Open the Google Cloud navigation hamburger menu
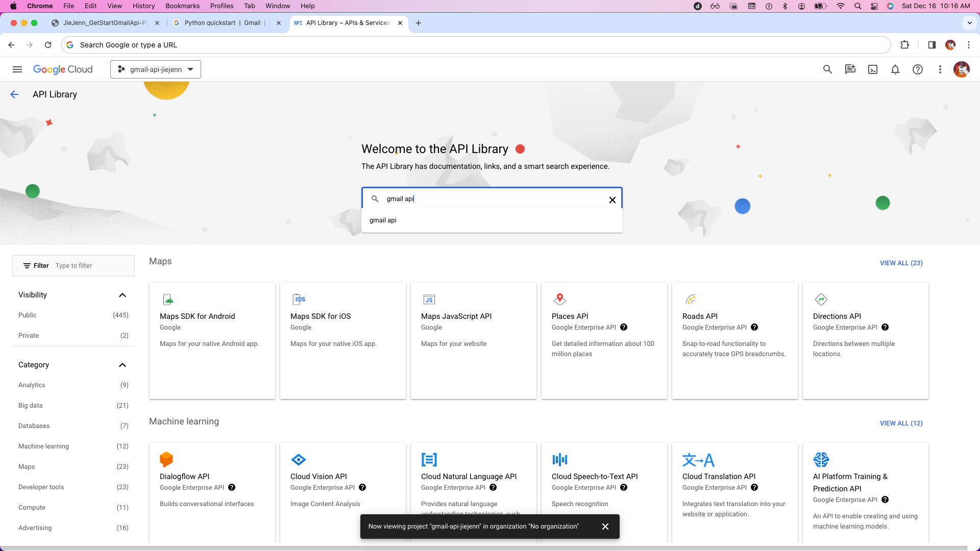This screenshot has width=980, height=551. coord(17,69)
